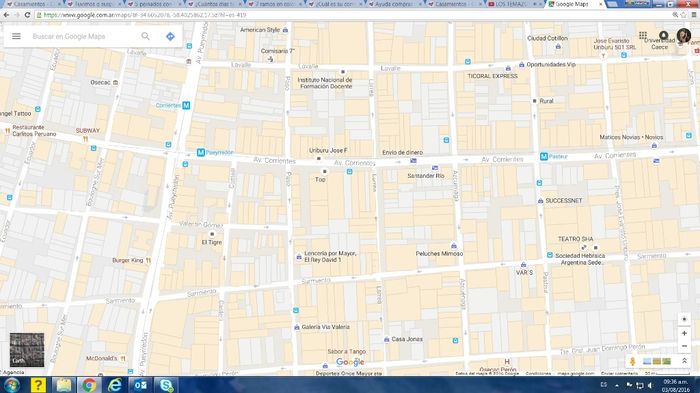Open Skype from the taskbar
The height and width of the screenshot is (393, 700).
(166, 385)
